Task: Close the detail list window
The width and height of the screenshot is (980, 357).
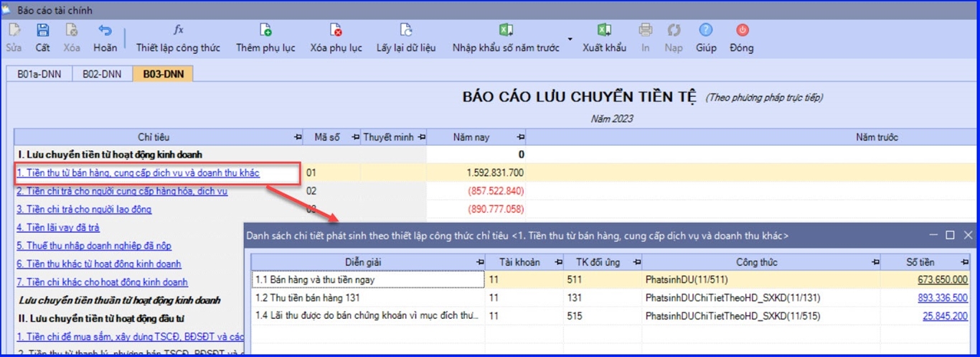Action: [x=968, y=235]
